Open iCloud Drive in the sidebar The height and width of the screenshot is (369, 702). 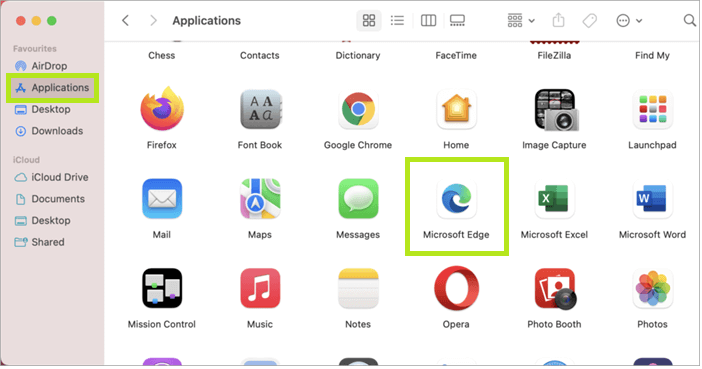coord(52,177)
